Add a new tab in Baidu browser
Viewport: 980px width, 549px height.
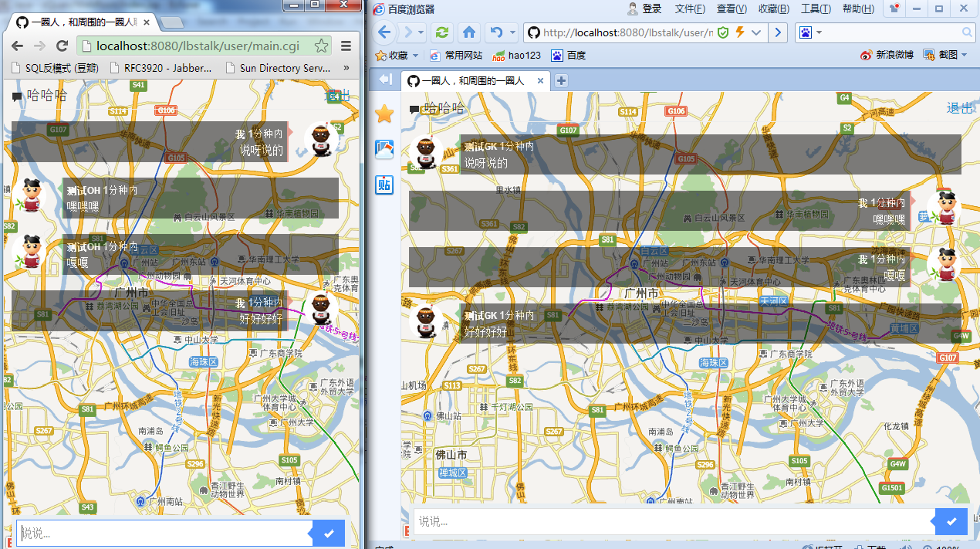coord(561,80)
